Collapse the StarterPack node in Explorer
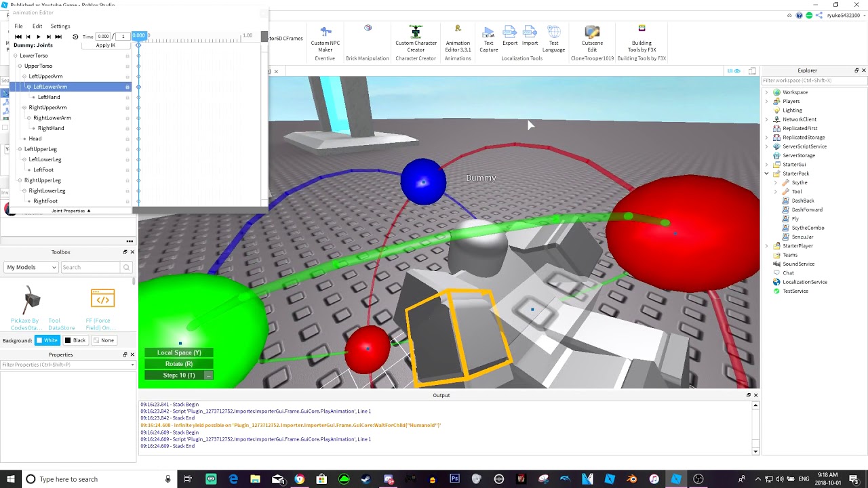868x488 pixels. [767, 174]
